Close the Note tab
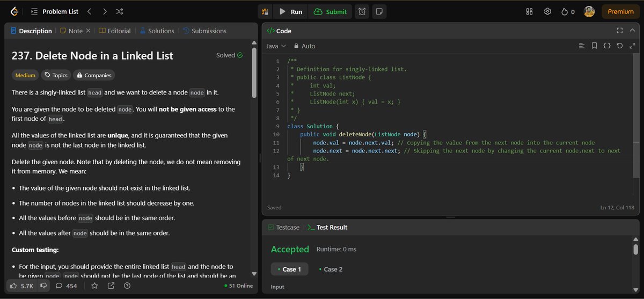 [x=88, y=31]
